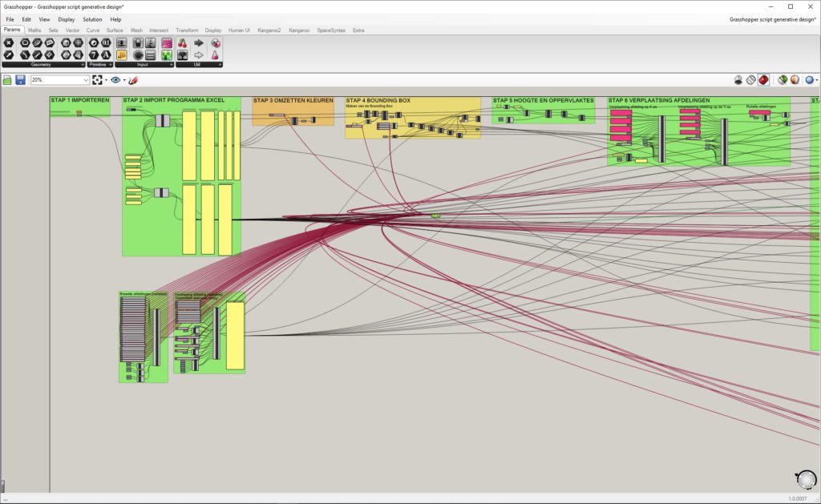This screenshot has height=504, width=821.
Task: Open the File menu
Action: coord(10,19)
